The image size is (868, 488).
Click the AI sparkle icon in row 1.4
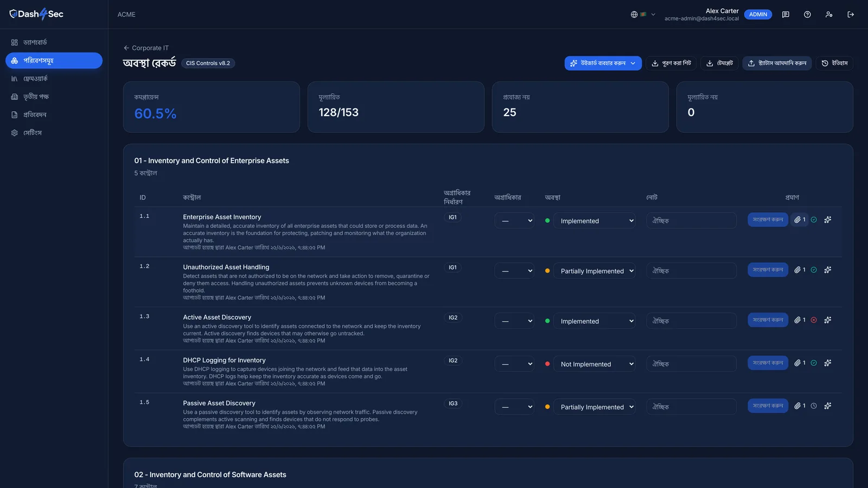coord(828,363)
